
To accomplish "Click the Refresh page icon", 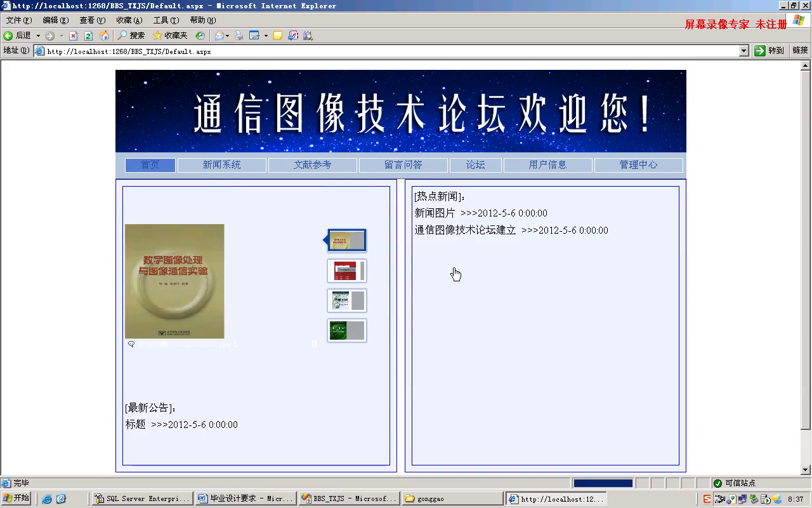I will [88, 36].
